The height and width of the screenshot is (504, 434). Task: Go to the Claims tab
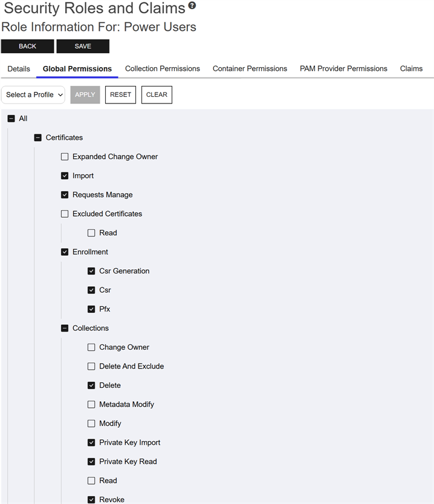pos(411,69)
